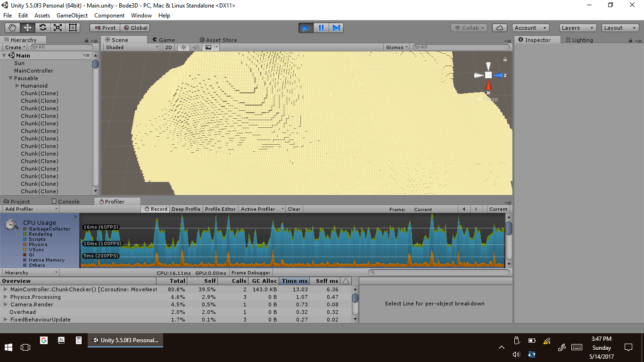The height and width of the screenshot is (362, 644).
Task: Toggle 2D view mode in Scene
Action: point(168,47)
